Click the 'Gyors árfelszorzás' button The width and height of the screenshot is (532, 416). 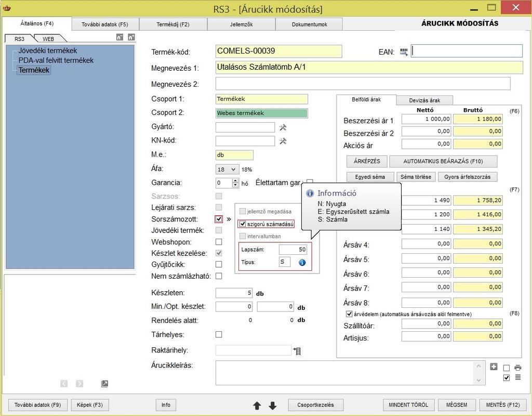tap(468, 177)
